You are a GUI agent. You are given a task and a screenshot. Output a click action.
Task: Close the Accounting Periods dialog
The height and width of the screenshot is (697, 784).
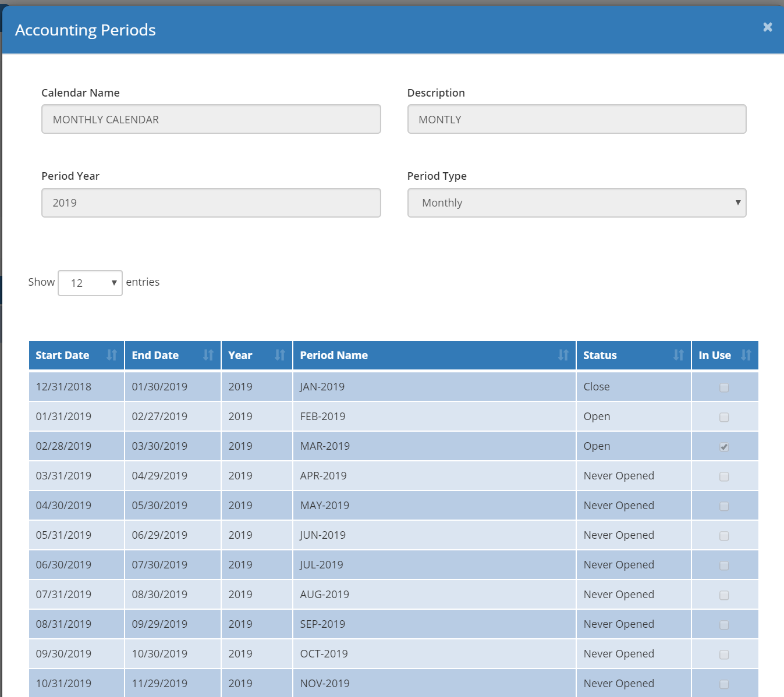click(x=767, y=27)
